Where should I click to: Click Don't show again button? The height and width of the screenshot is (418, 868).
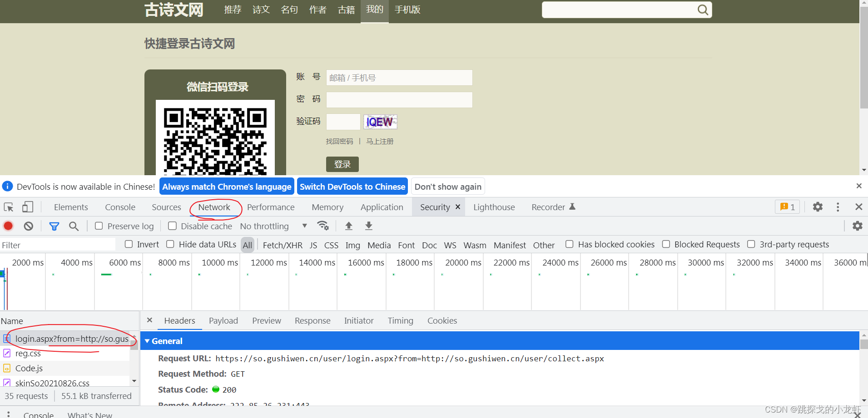coord(448,187)
